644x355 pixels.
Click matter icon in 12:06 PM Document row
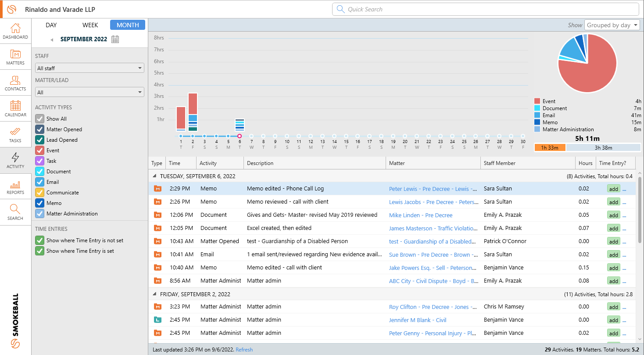coord(157,215)
